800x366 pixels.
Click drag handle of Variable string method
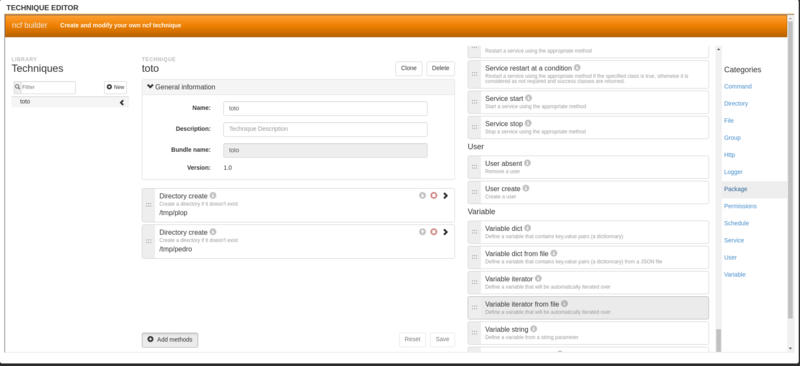(x=474, y=333)
